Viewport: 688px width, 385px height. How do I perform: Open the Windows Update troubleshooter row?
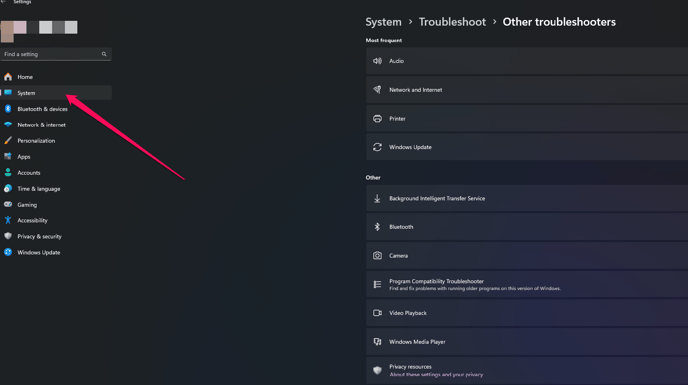tap(527, 147)
